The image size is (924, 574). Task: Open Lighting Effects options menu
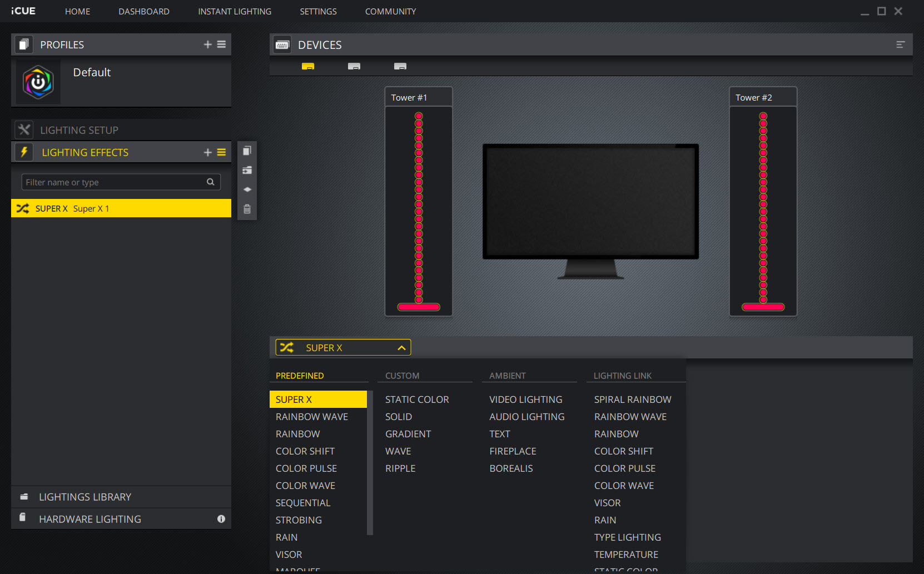point(221,152)
